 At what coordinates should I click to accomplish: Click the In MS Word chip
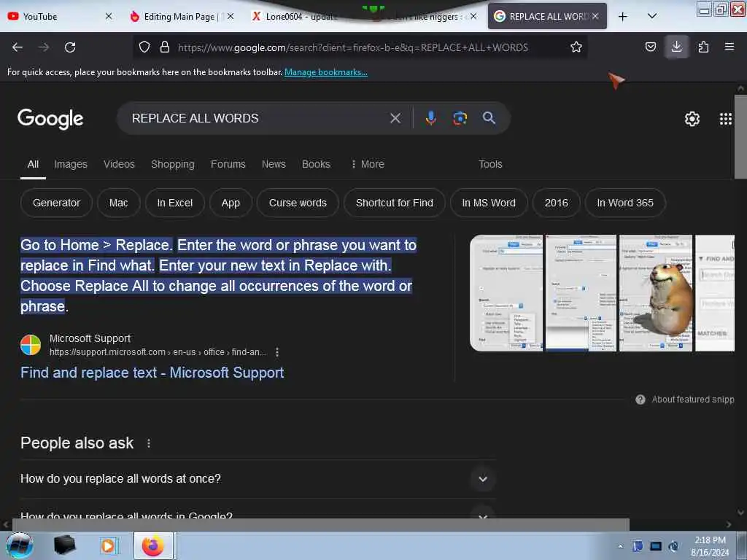(489, 203)
